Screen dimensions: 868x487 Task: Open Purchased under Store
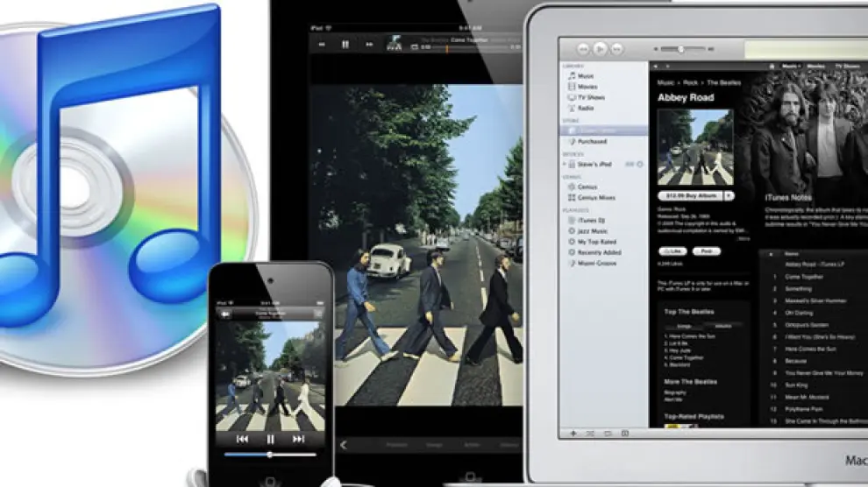(592, 141)
